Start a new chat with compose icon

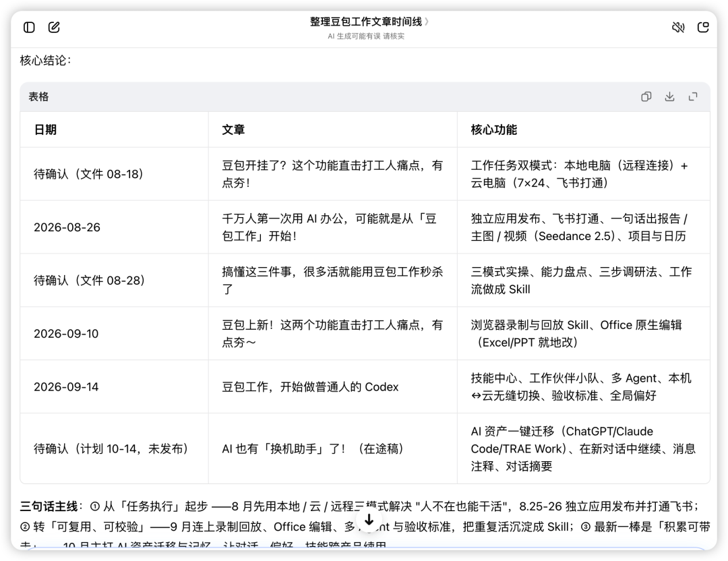pyautogui.click(x=54, y=28)
